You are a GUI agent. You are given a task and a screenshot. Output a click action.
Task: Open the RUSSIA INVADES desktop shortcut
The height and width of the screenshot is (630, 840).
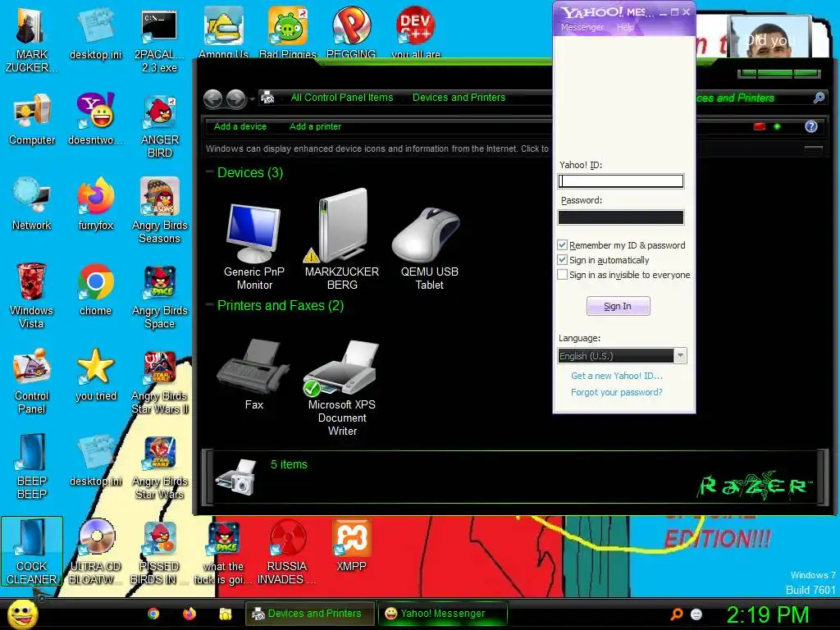pyautogui.click(x=287, y=552)
